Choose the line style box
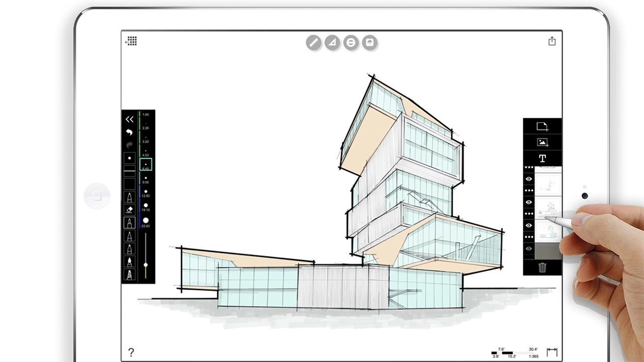The height and width of the screenshot is (362, 644). [129, 171]
